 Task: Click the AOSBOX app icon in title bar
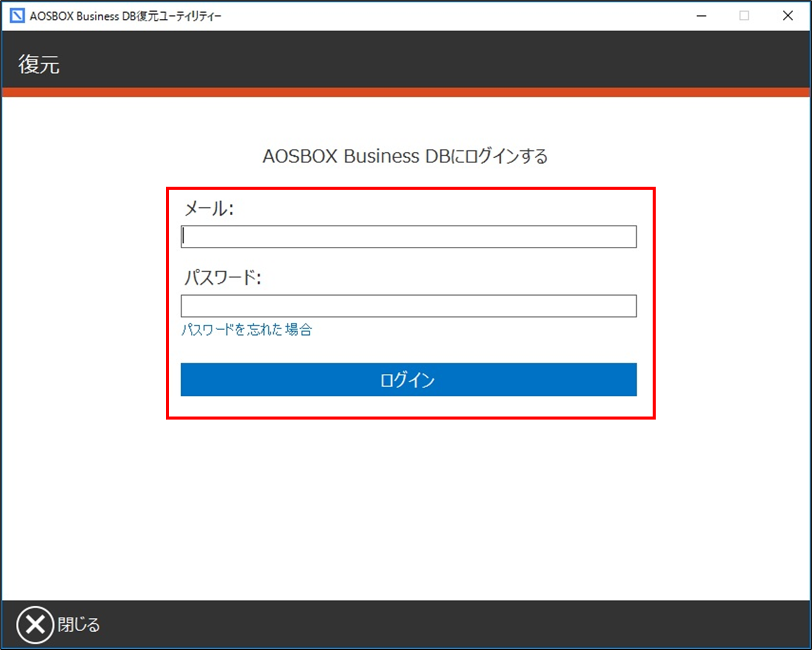click(18, 16)
